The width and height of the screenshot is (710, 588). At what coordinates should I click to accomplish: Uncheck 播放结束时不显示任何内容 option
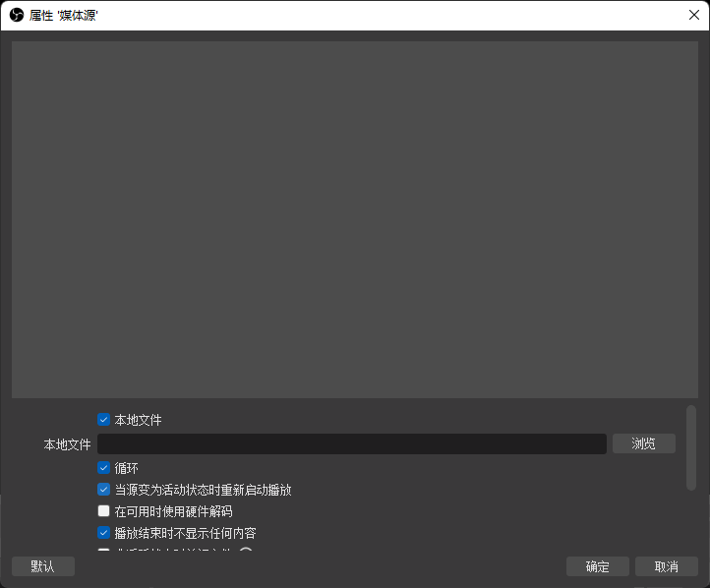click(104, 533)
